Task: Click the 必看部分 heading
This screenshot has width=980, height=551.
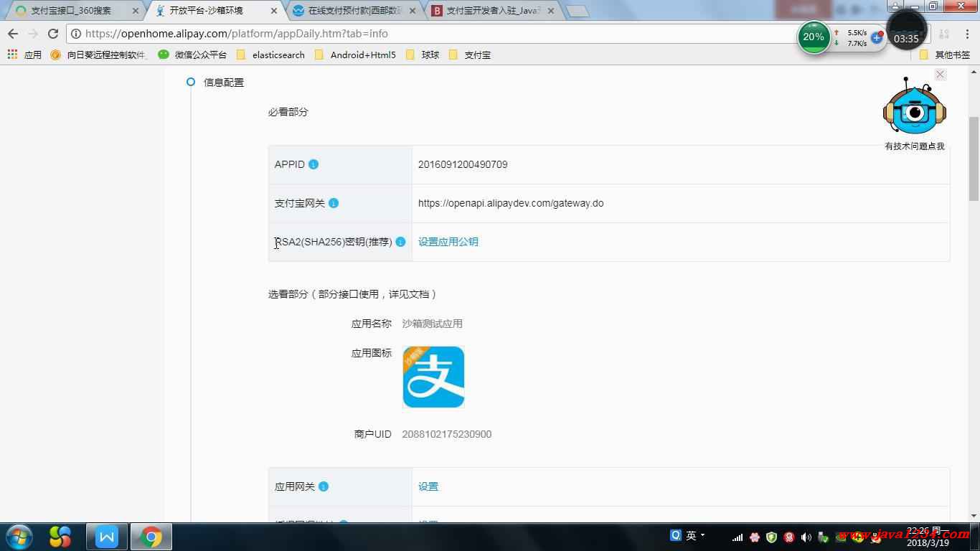Action: point(288,112)
